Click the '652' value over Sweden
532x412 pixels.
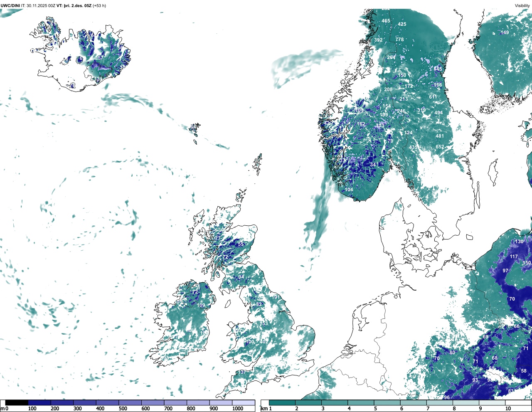click(x=440, y=147)
